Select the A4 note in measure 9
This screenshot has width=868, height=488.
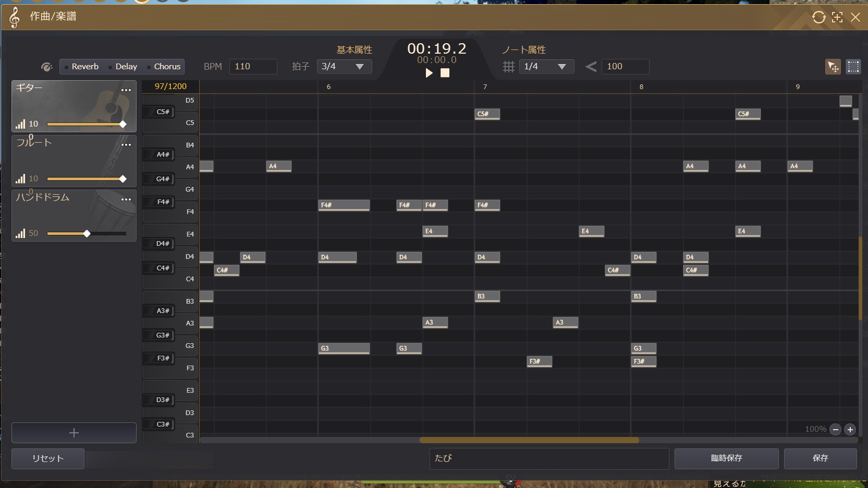coord(800,166)
